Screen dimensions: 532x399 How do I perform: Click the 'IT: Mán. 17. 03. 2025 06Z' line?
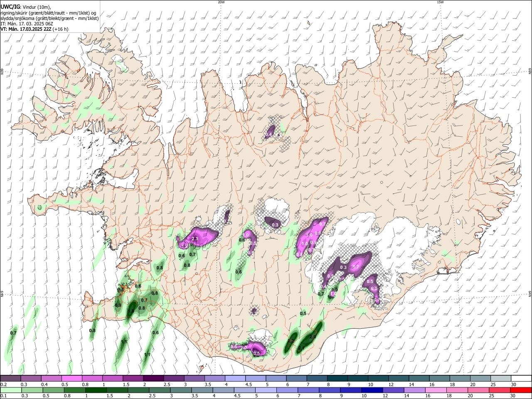(x=27, y=24)
